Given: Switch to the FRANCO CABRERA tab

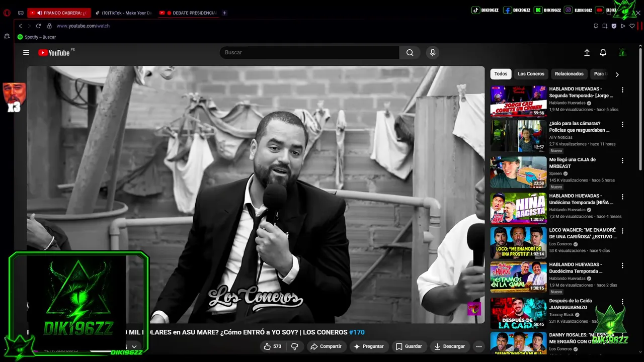Looking at the screenshot, I should pyautogui.click(x=59, y=13).
